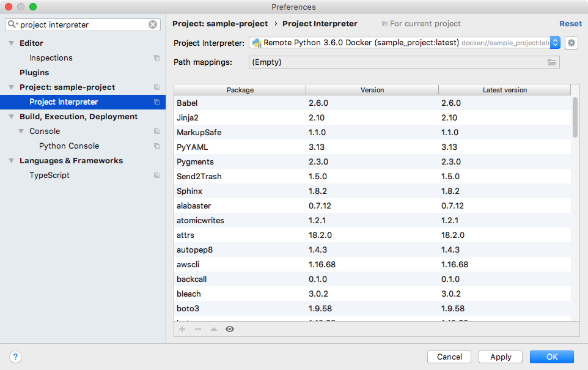Viewport: 588px width, 370px height.
Task: Select the Pygments package row
Action: 372,161
